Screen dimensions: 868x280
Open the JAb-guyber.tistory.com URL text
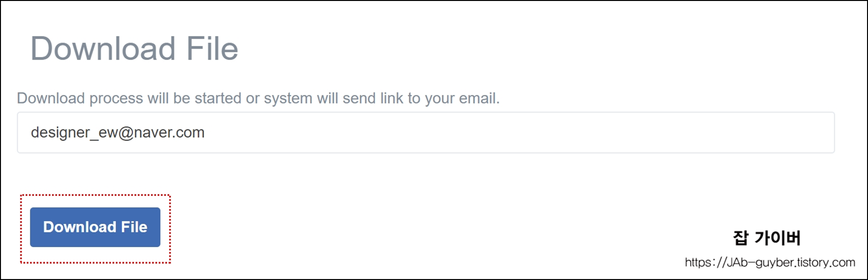(770, 263)
